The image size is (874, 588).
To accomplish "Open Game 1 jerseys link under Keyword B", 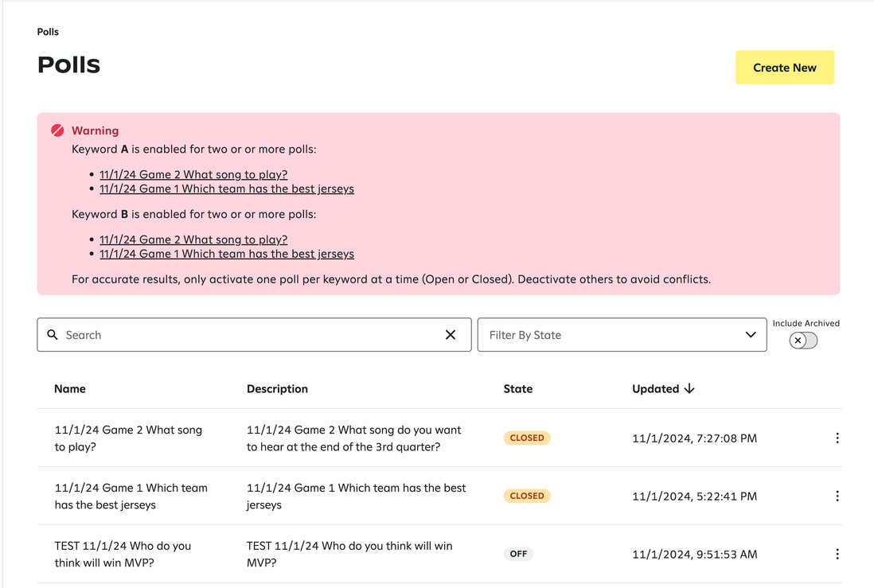I will pos(227,254).
